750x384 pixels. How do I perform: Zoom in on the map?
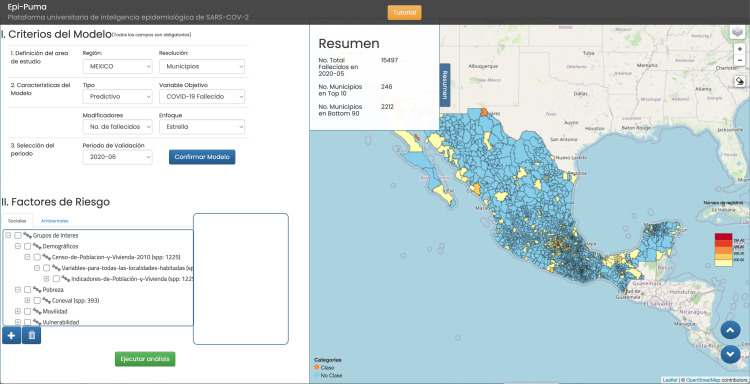coord(739,49)
